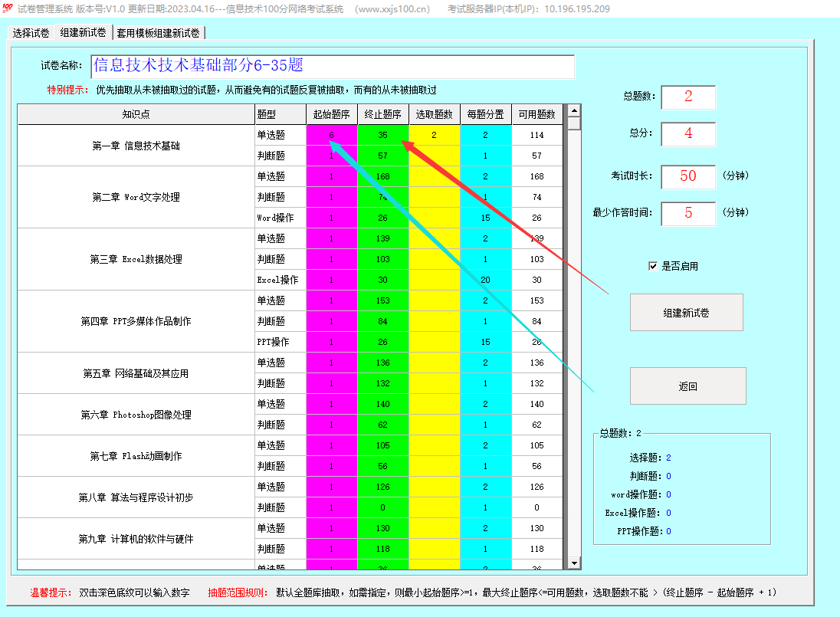The width and height of the screenshot is (840, 617).
Task: Click the 返回 button
Action: click(687, 386)
